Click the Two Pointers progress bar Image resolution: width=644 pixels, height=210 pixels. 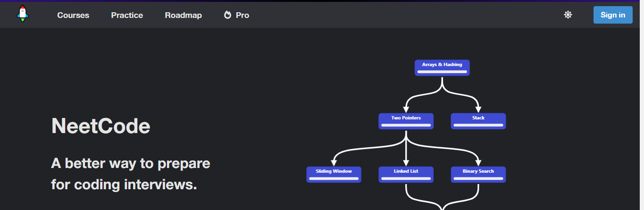click(406, 125)
